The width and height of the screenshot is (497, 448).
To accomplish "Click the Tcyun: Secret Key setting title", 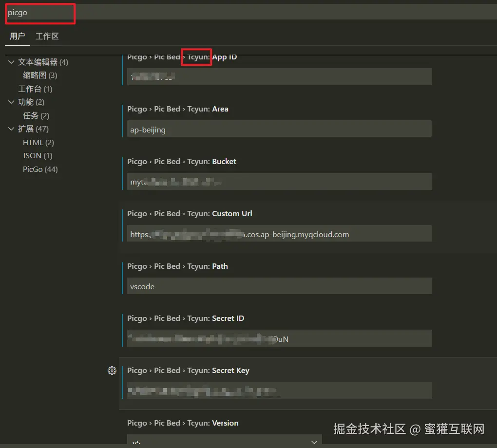I will 188,371.
